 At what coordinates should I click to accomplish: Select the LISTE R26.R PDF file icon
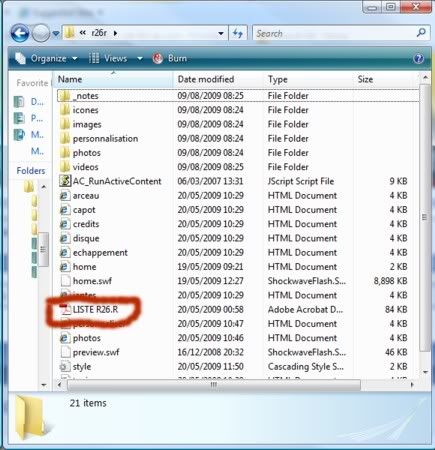pos(65,310)
